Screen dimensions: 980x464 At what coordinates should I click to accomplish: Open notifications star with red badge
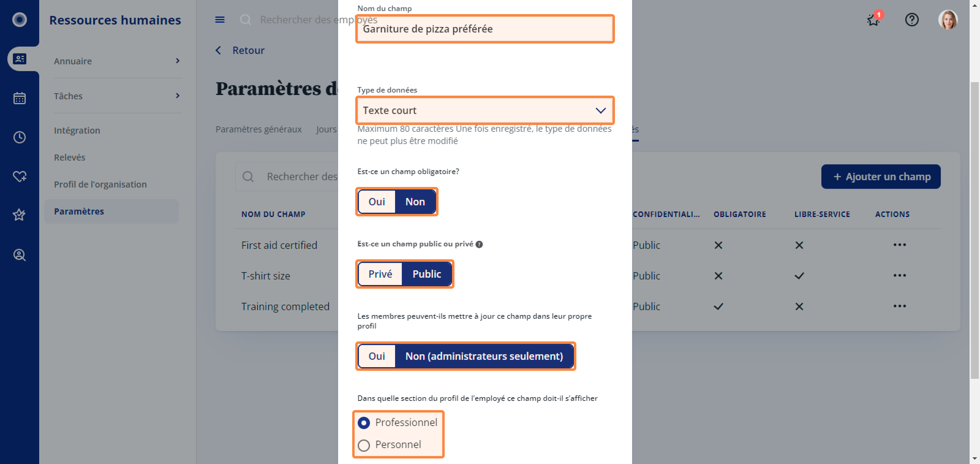[x=873, y=19]
